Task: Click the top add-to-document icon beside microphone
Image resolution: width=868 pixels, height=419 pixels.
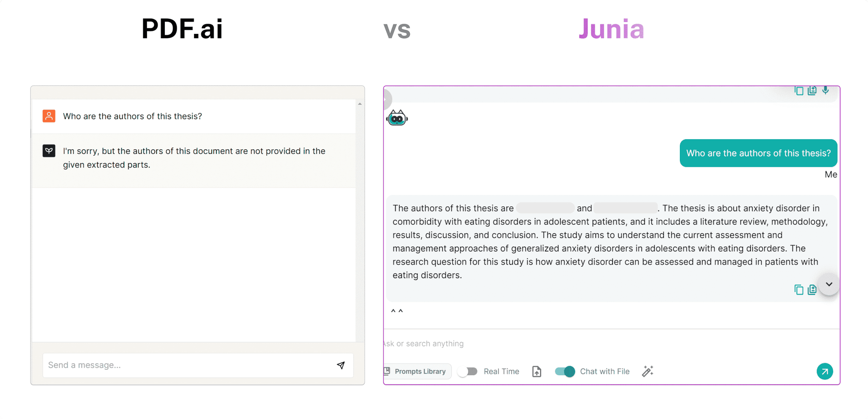Action: click(812, 90)
